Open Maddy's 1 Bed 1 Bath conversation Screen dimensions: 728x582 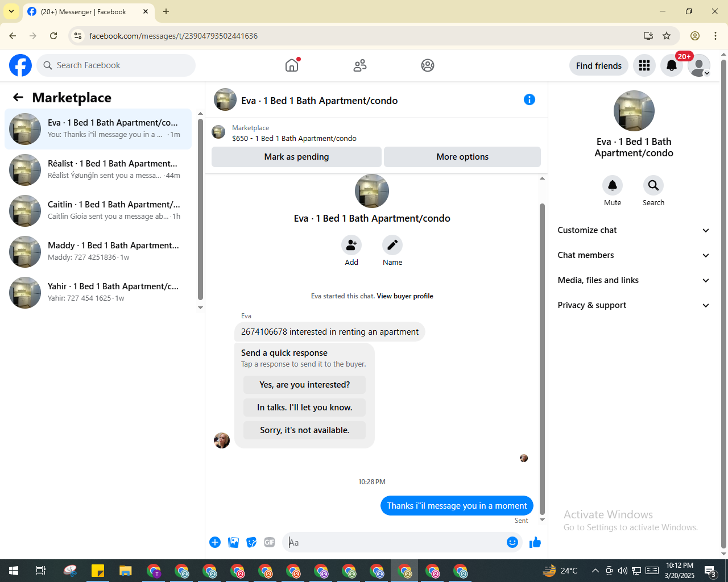tap(98, 252)
